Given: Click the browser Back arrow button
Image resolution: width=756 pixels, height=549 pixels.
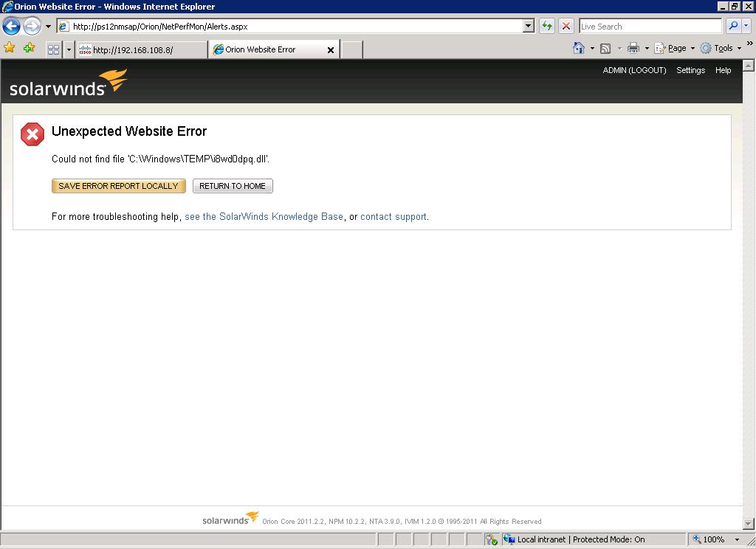Looking at the screenshot, I should click(x=12, y=26).
